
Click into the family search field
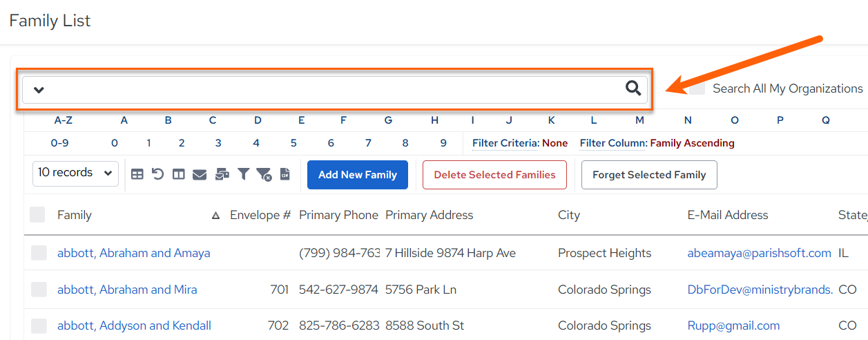pos(335,89)
